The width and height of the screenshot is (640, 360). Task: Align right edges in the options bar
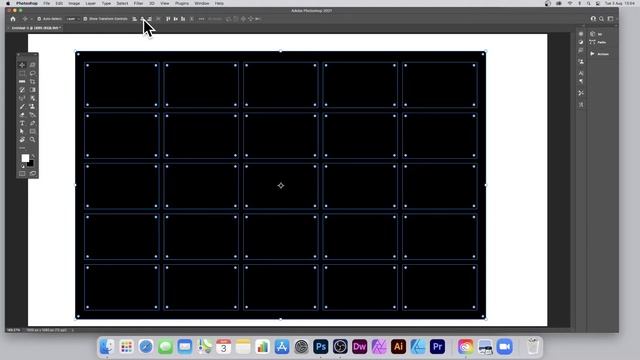pos(150,19)
